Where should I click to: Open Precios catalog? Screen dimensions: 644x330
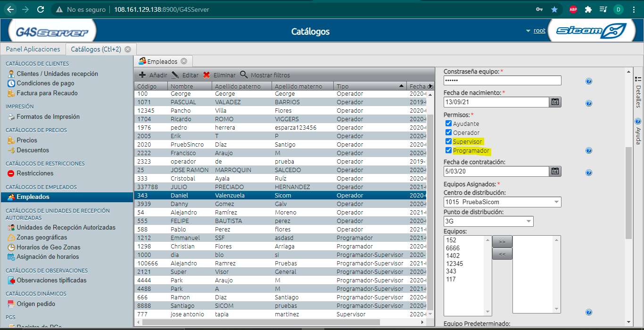[x=26, y=140]
